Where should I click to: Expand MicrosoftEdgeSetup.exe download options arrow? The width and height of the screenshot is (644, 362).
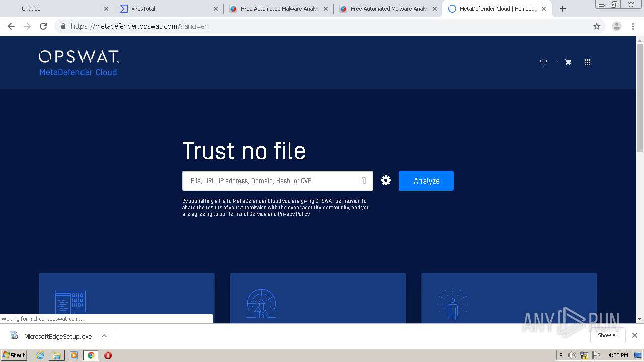coord(104,336)
